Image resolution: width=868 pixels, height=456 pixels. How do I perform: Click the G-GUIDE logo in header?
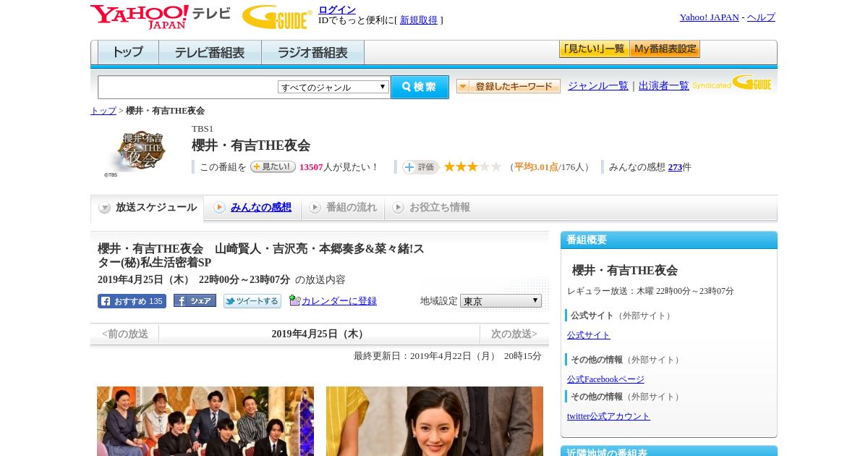point(277,17)
